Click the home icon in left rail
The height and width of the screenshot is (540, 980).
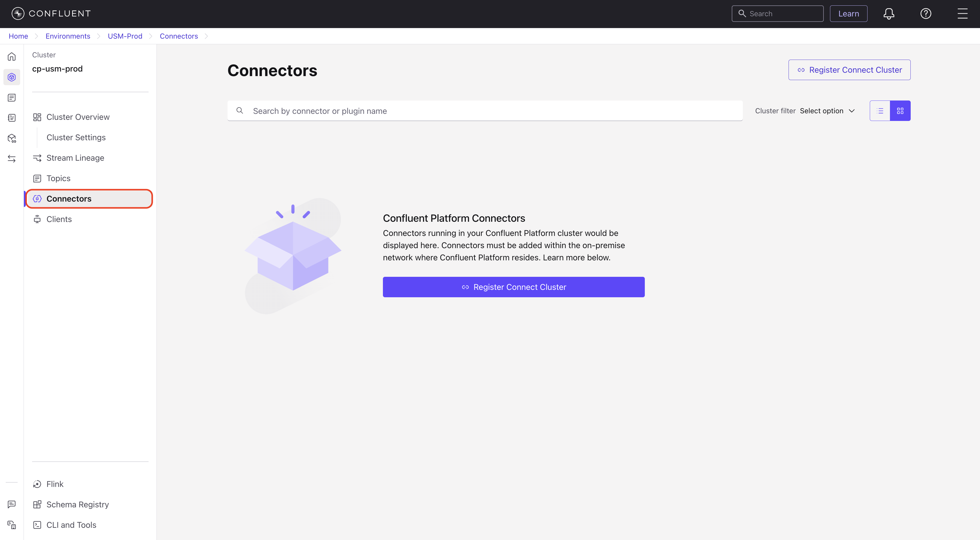click(x=12, y=57)
